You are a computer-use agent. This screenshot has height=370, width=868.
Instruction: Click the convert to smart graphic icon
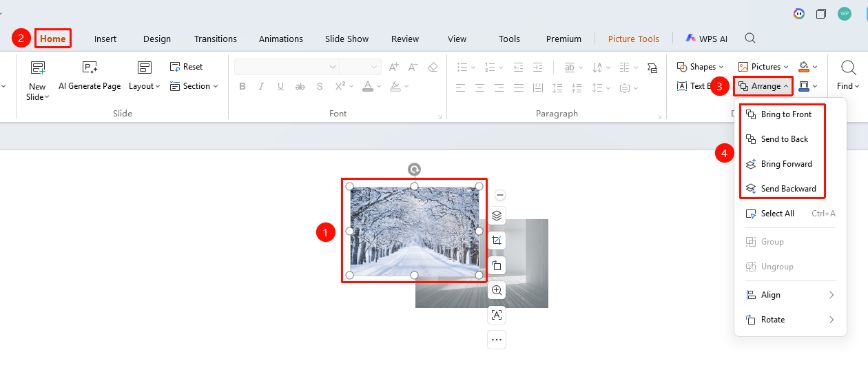(x=652, y=67)
